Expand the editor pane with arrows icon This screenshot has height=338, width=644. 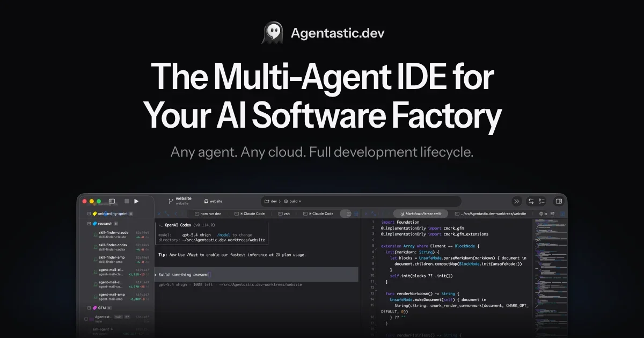pyautogui.click(x=374, y=214)
